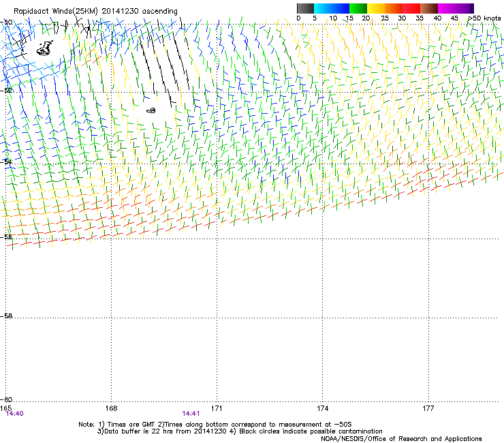Click the yellow 20-25 knots color band
Image resolution: width=504 pixels, height=443 pixels.
click(x=376, y=8)
